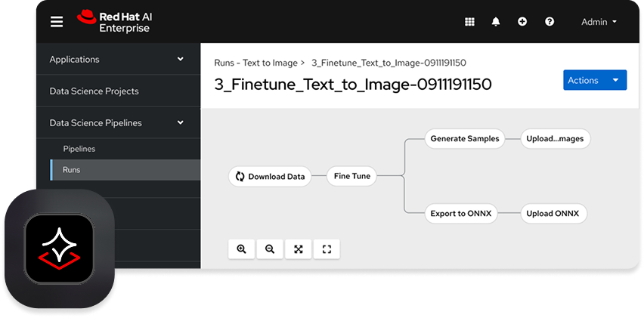
Task: Open notifications bell
Action: 496,22
